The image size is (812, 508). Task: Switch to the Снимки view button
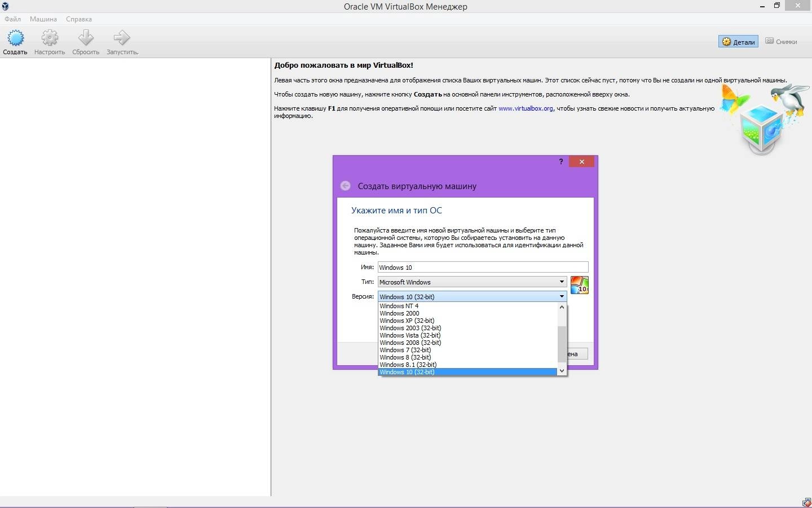(781, 41)
